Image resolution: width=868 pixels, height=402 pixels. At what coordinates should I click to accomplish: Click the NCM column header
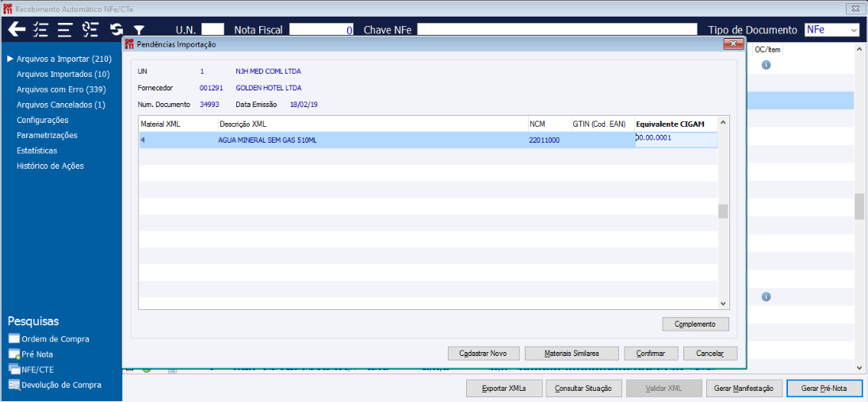(x=549, y=124)
